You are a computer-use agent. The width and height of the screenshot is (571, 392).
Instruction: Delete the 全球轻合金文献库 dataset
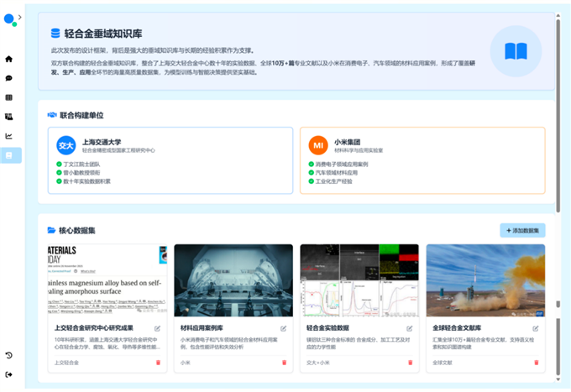[x=536, y=363]
